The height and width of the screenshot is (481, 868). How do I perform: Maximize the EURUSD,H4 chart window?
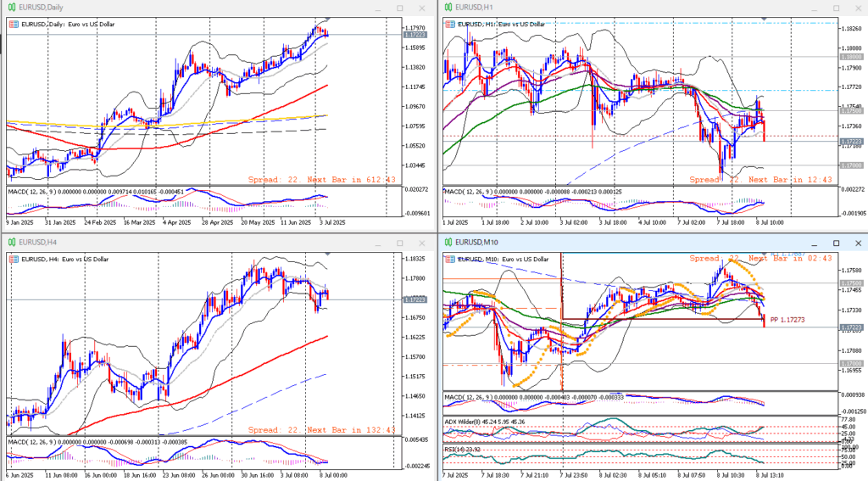[x=400, y=243]
